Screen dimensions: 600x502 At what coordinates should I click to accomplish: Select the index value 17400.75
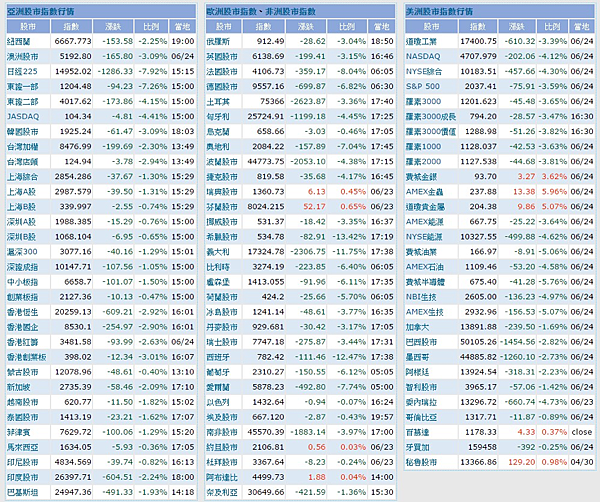478,42
